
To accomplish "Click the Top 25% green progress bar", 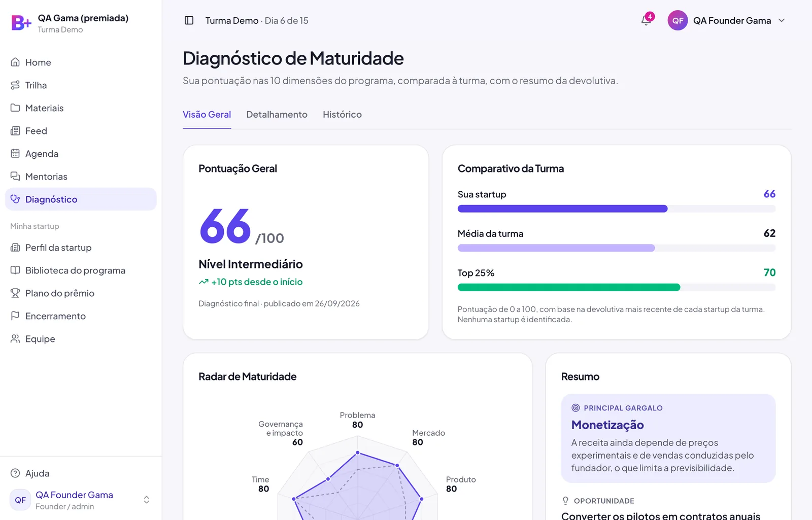I will pos(617,287).
